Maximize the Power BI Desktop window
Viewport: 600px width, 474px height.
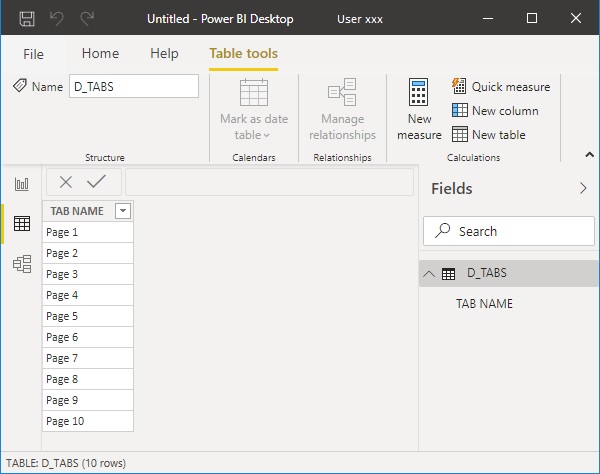click(x=532, y=18)
